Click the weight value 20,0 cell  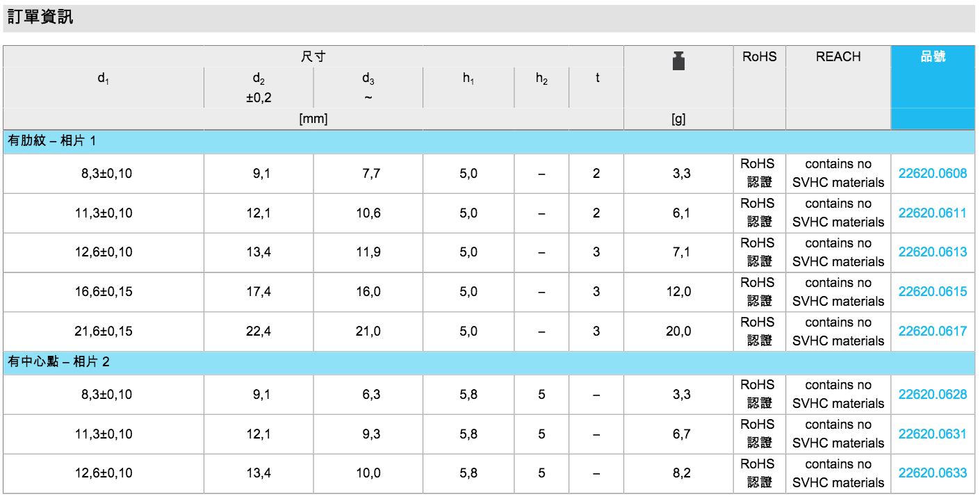678,332
